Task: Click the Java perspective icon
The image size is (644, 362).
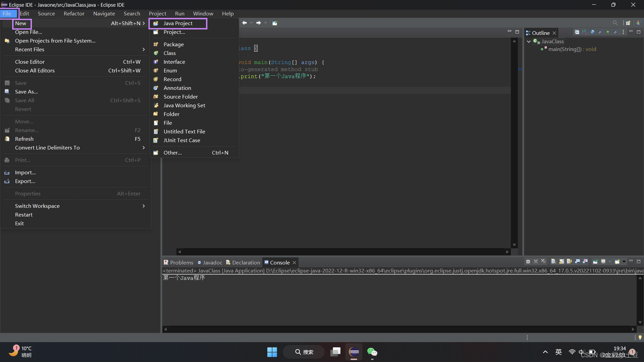Action: click(x=638, y=23)
